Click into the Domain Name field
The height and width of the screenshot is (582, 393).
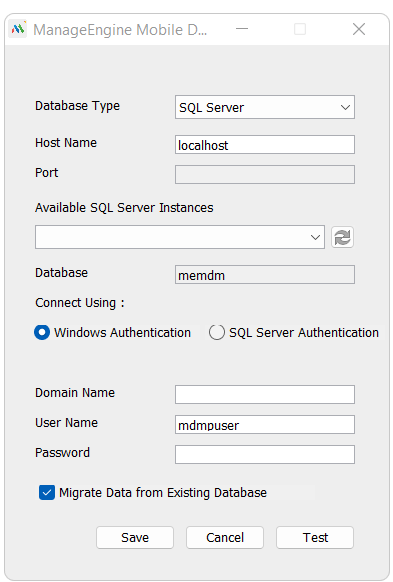[265, 394]
